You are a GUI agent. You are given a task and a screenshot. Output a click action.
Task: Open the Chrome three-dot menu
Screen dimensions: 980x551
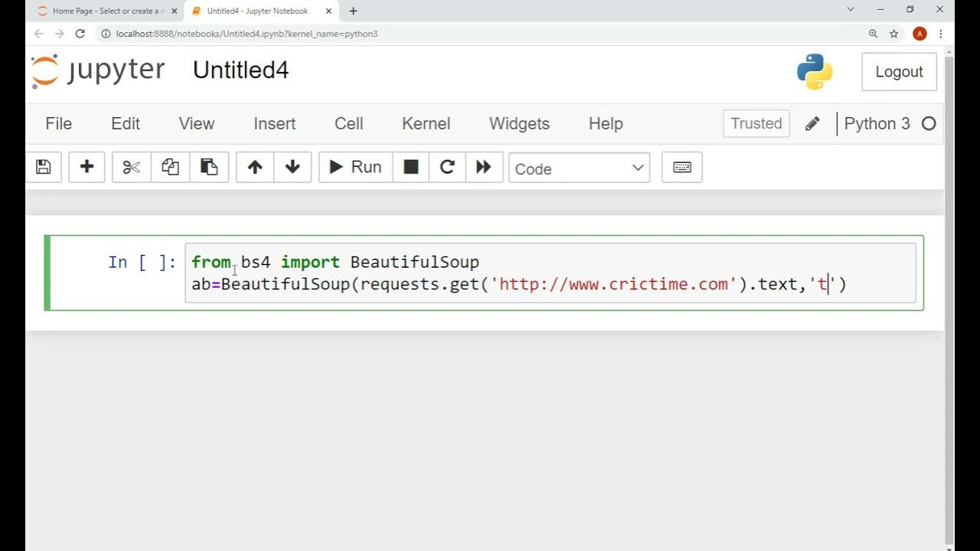click(941, 34)
